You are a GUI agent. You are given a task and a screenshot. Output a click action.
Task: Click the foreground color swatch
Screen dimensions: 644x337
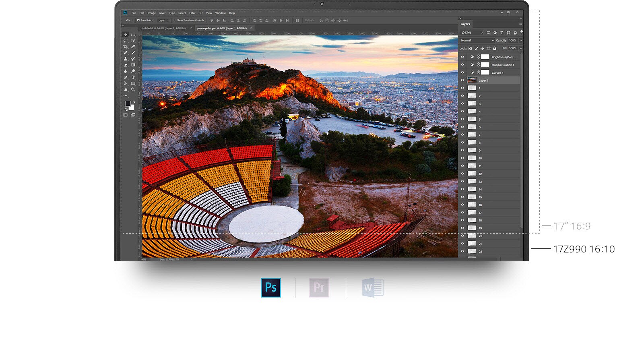tap(128, 103)
